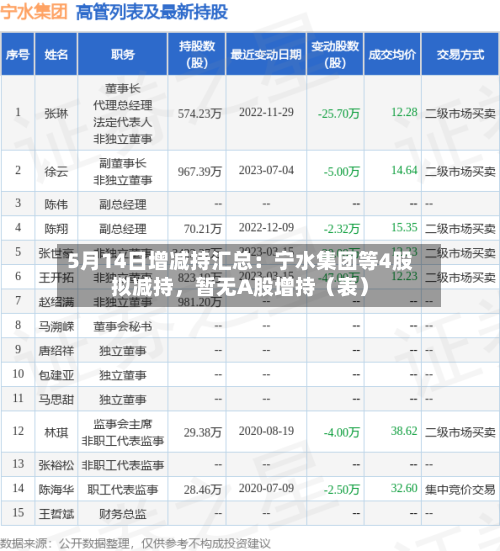The image size is (500, 551).
Task: Click 二级市场买卖 in 张琳's row
Action: pos(460,114)
